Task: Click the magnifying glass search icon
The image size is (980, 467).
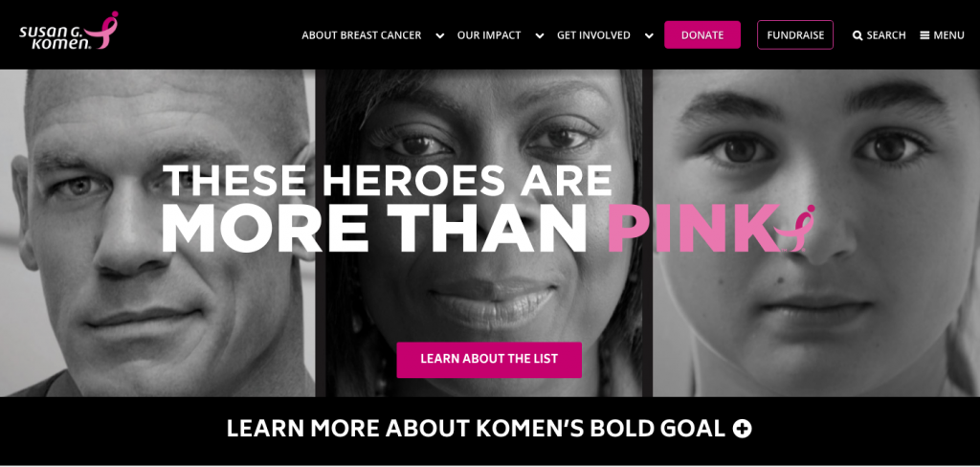Action: [x=857, y=35]
